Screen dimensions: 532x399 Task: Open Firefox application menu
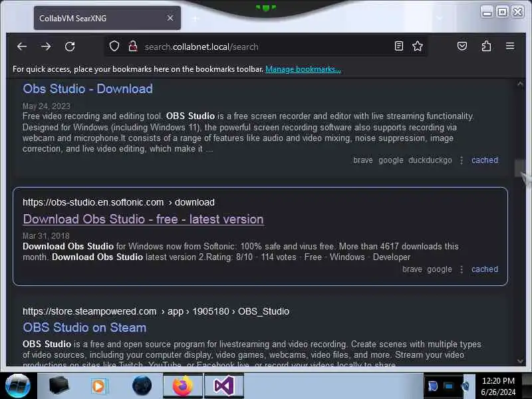pyautogui.click(x=510, y=46)
